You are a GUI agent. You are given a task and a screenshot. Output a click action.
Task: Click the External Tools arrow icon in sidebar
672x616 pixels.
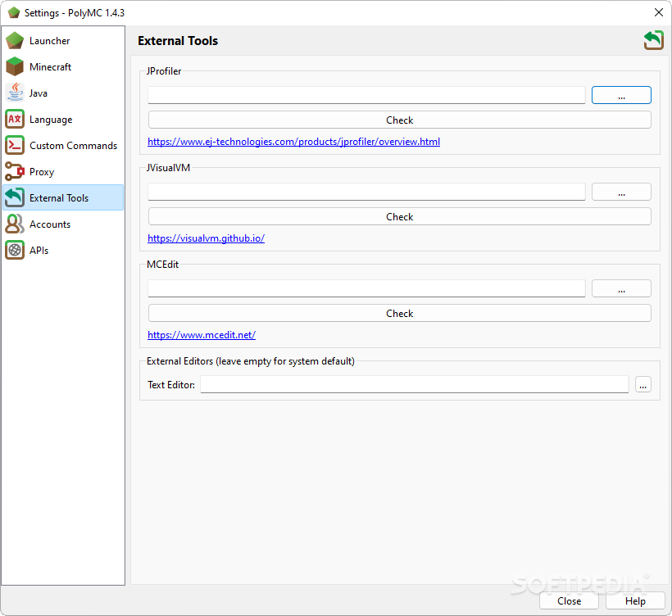pos(15,198)
